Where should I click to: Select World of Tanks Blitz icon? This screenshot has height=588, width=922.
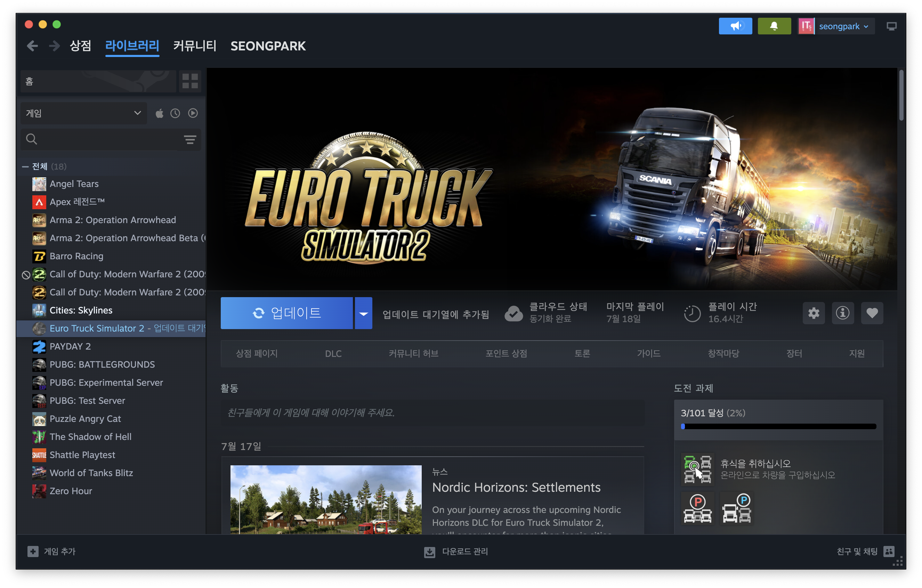(39, 473)
